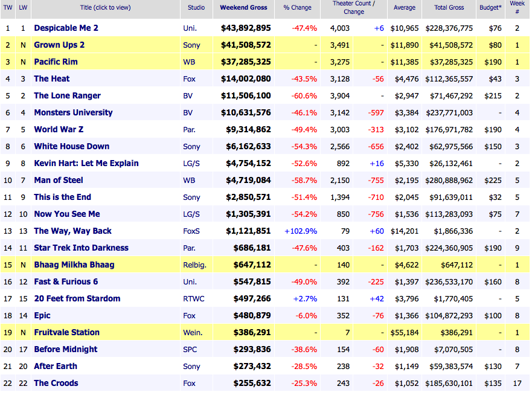Sort by Total Gross column header
Viewport: 532px width, 395px height.
pyautogui.click(x=449, y=7)
